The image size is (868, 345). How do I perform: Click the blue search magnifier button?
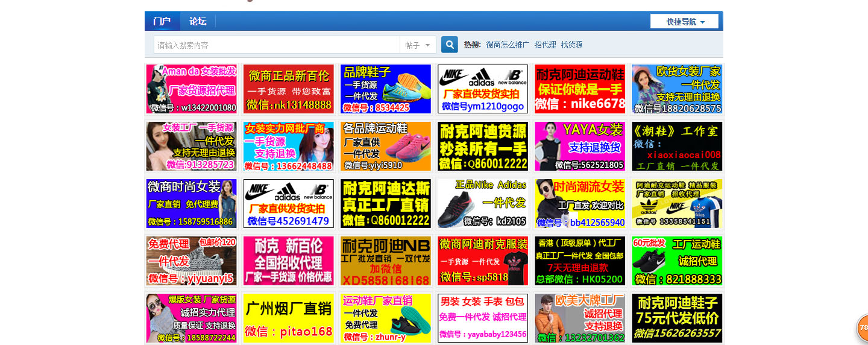[x=449, y=45]
